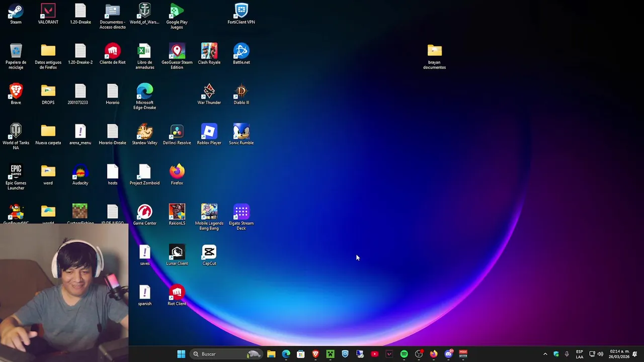Click the Buscar taskbar search box
The image size is (644, 362).
coord(226,354)
